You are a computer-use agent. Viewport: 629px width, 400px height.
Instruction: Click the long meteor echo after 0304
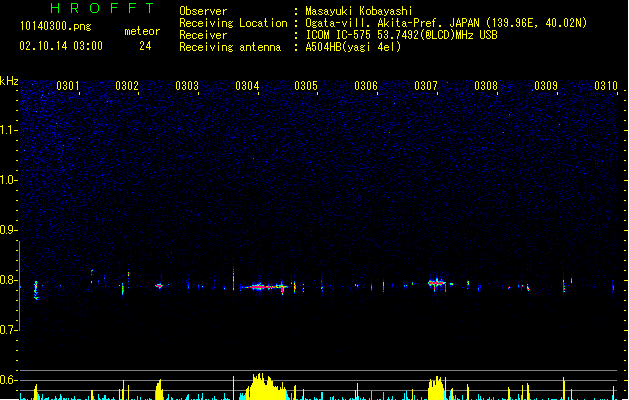265,287
